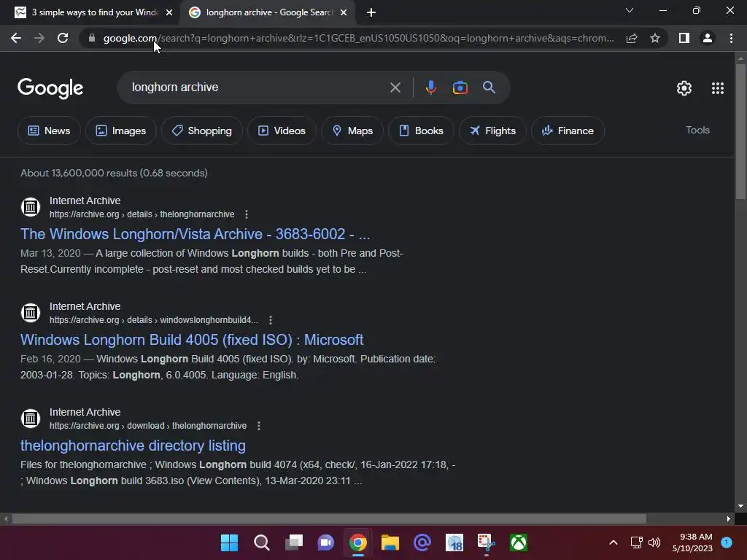This screenshot has width=747, height=560.
Task: Filter results by Images
Action: tap(121, 131)
